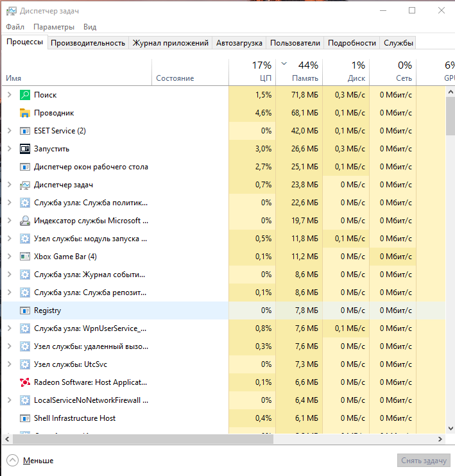Click the Диспетчер задач process icon
This screenshot has width=455, height=476.
coord(25,185)
